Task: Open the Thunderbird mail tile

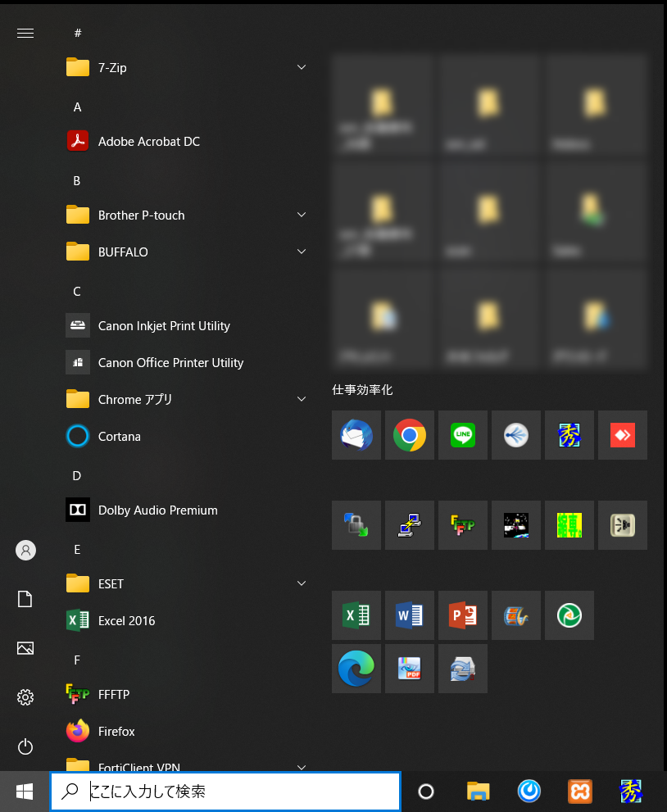Action: (x=356, y=435)
